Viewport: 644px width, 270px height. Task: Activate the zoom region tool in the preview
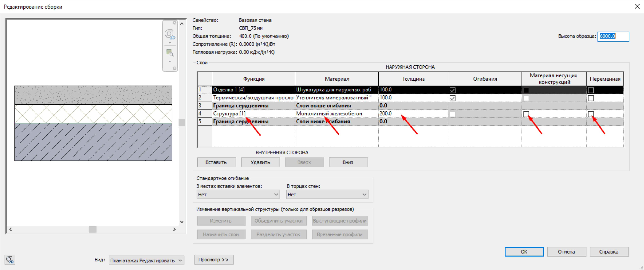pyautogui.click(x=170, y=53)
